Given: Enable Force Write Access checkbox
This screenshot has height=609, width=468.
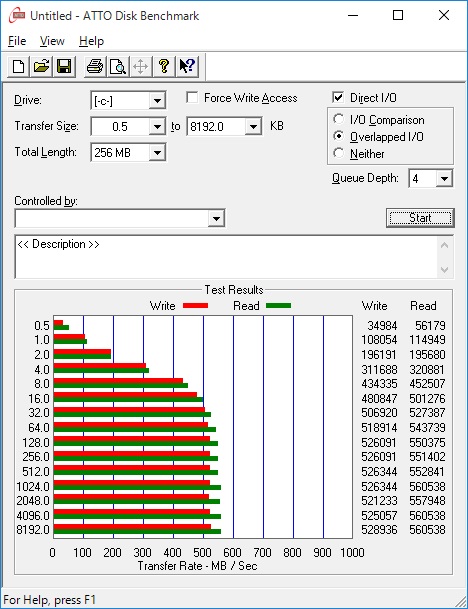Looking at the screenshot, I should pos(192,97).
